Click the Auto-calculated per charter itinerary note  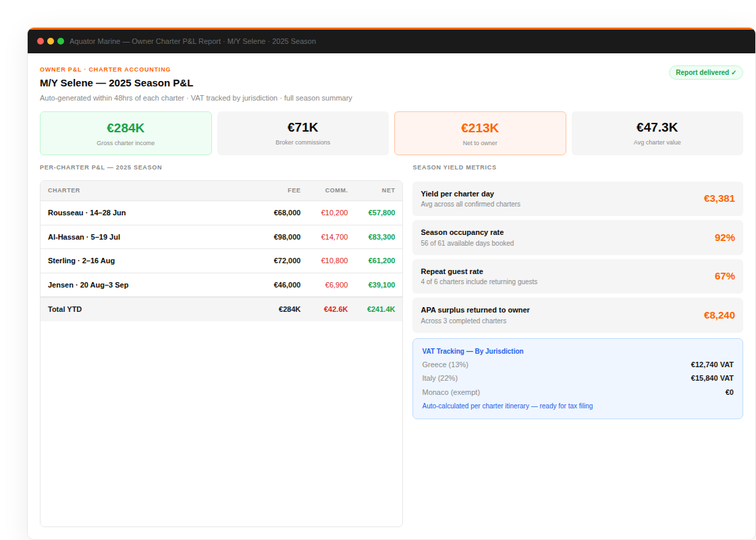point(508,406)
